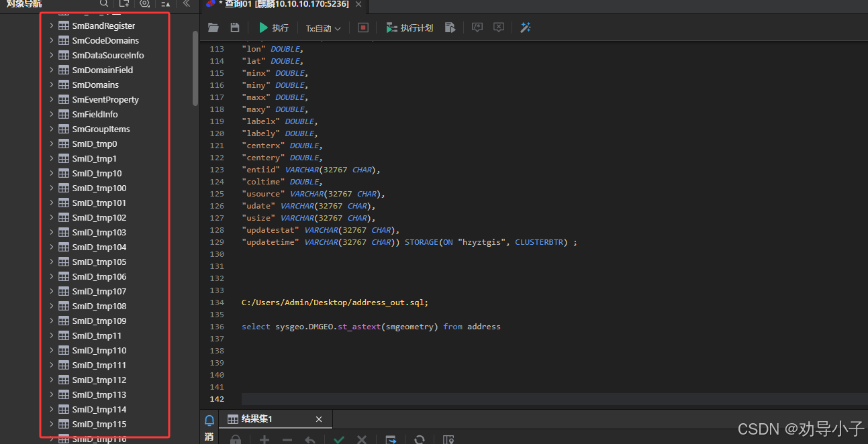Grab the object navigator vertical scrollbar

tap(195, 68)
